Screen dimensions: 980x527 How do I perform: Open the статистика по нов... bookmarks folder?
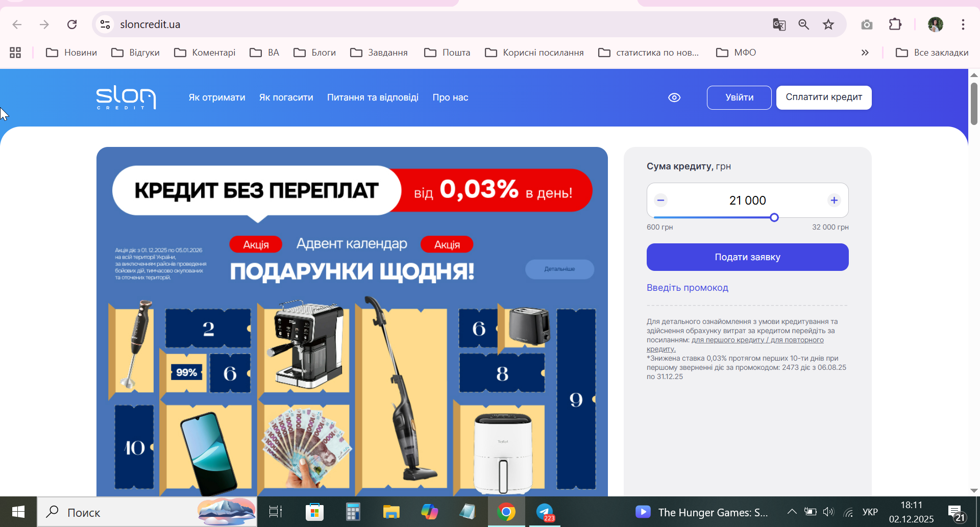[649, 53]
